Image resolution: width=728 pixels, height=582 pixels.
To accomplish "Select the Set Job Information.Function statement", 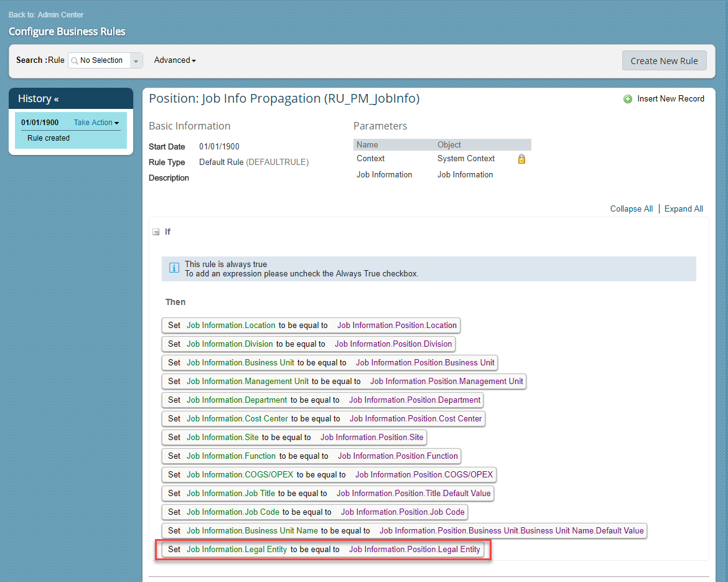I will point(311,456).
